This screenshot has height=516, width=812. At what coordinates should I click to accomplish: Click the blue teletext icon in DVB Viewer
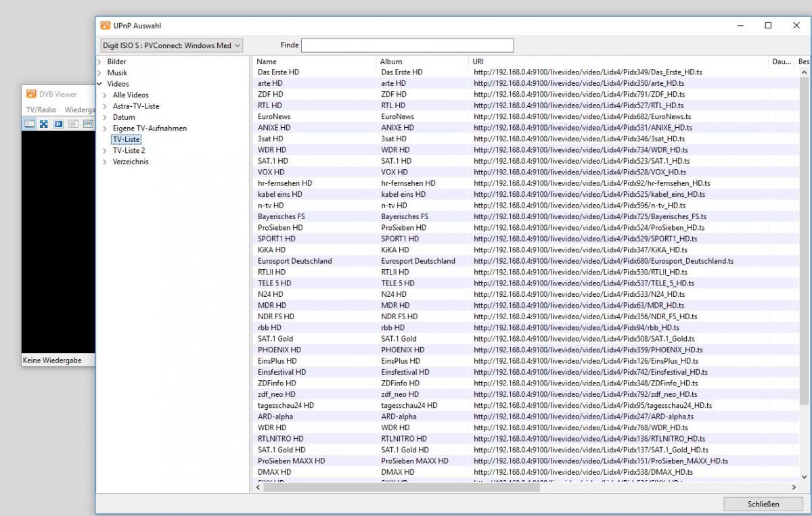pyautogui.click(x=59, y=124)
